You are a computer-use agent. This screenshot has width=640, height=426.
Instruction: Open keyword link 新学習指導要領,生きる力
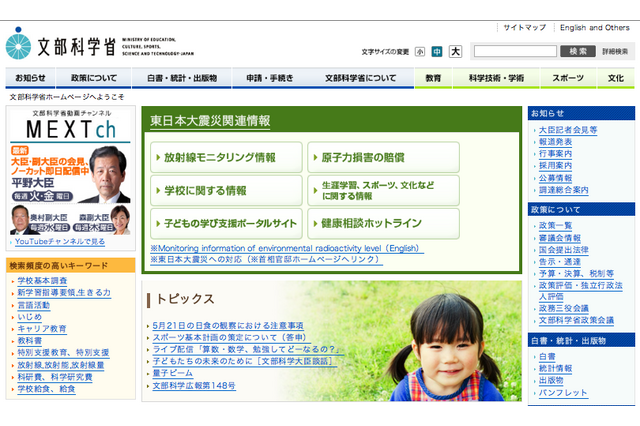pyautogui.click(x=64, y=293)
